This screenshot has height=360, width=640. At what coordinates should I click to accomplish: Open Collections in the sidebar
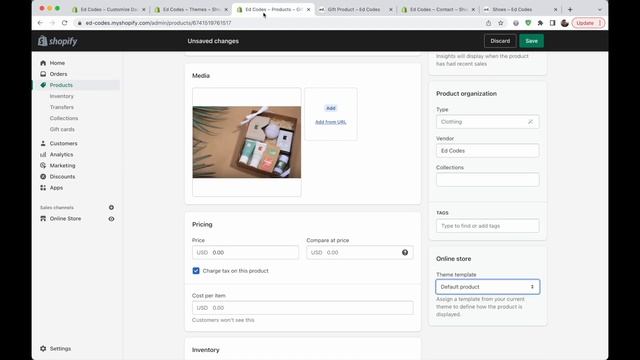64,118
